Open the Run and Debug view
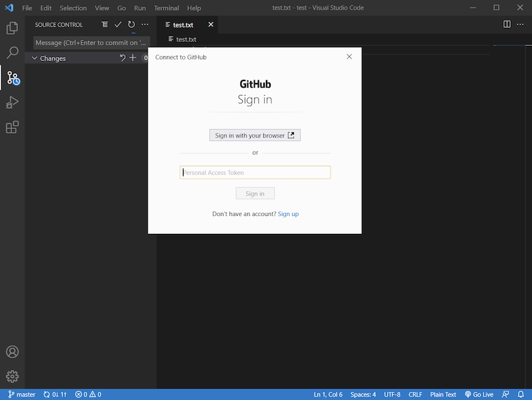 pyautogui.click(x=12, y=102)
